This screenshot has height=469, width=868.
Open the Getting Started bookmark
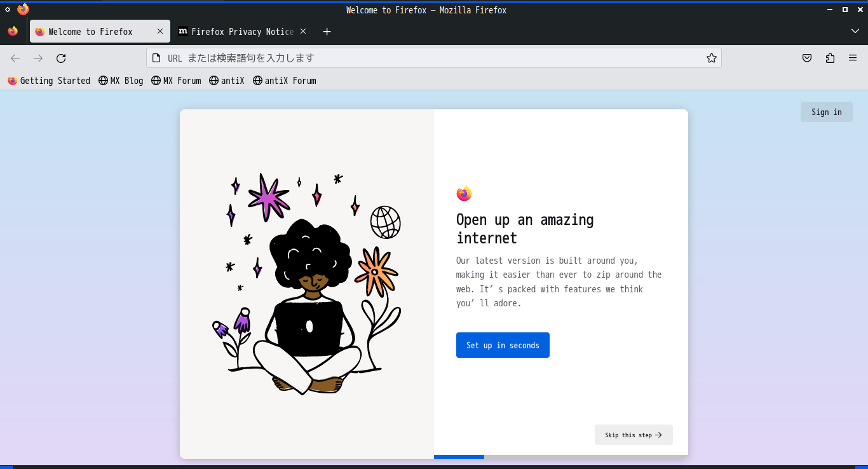tap(49, 81)
